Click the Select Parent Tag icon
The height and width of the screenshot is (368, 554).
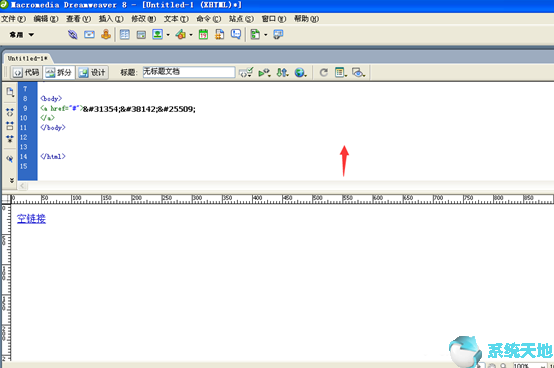10,159
